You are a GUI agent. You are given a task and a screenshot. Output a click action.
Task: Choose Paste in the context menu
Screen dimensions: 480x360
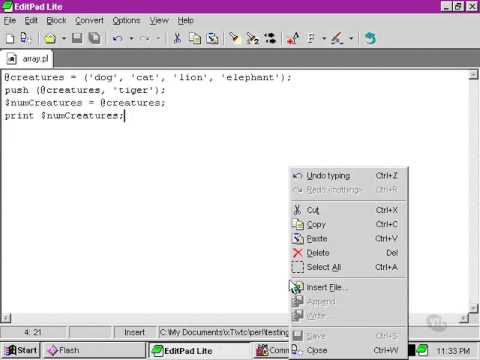point(348,239)
